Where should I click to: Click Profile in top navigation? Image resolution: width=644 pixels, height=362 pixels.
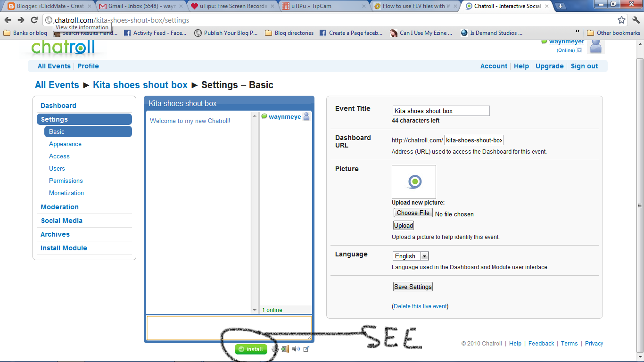[x=88, y=66]
